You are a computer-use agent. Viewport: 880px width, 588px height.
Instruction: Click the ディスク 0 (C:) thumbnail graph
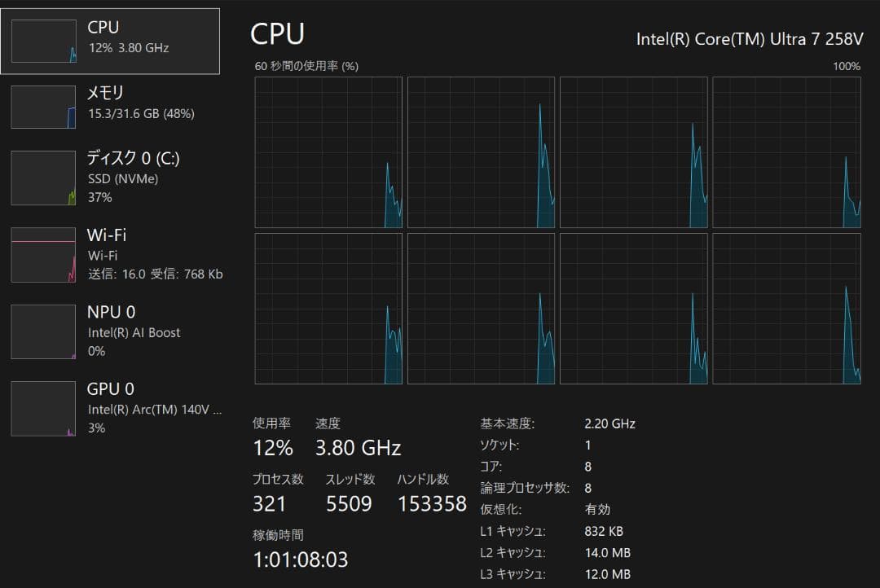tap(44, 178)
